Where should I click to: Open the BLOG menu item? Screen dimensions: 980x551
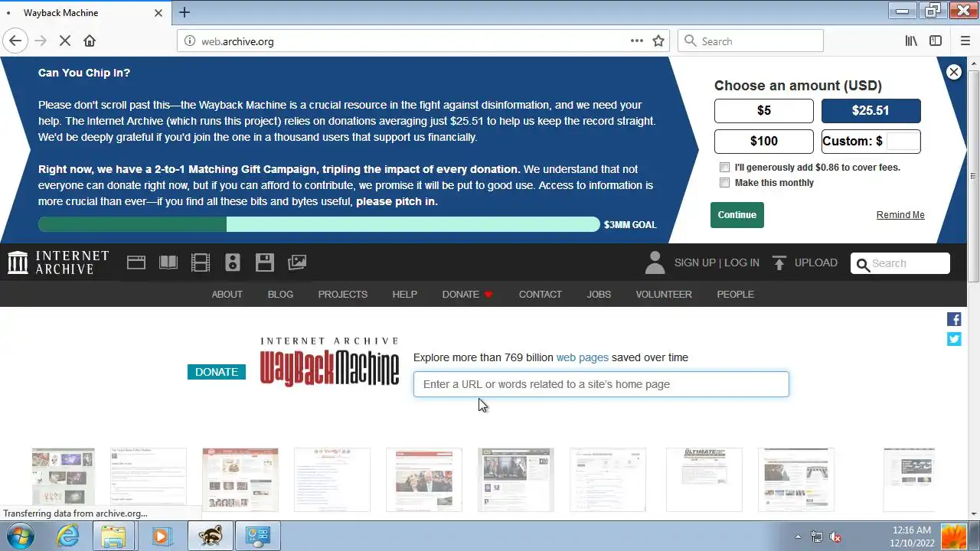280,295
